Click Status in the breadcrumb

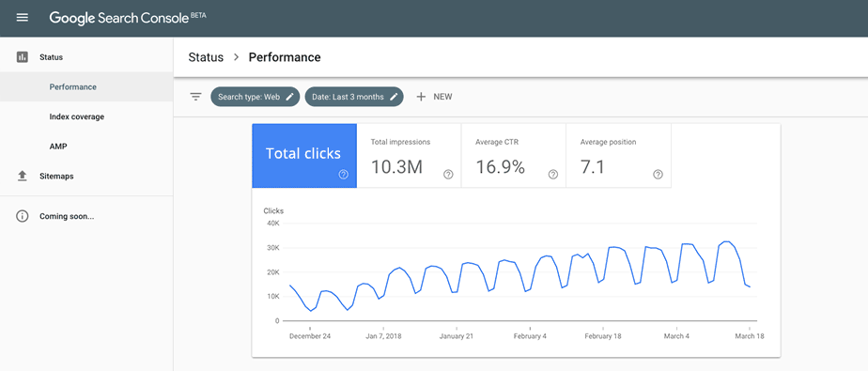(206, 57)
